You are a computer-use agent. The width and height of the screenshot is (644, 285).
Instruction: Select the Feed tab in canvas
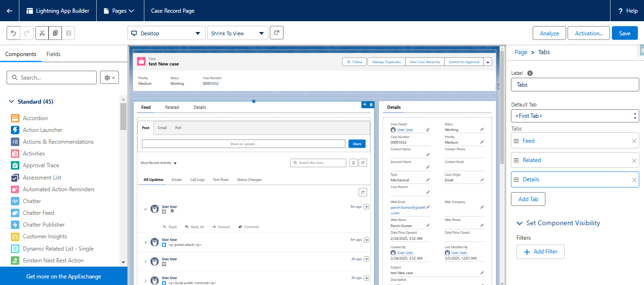point(146,107)
